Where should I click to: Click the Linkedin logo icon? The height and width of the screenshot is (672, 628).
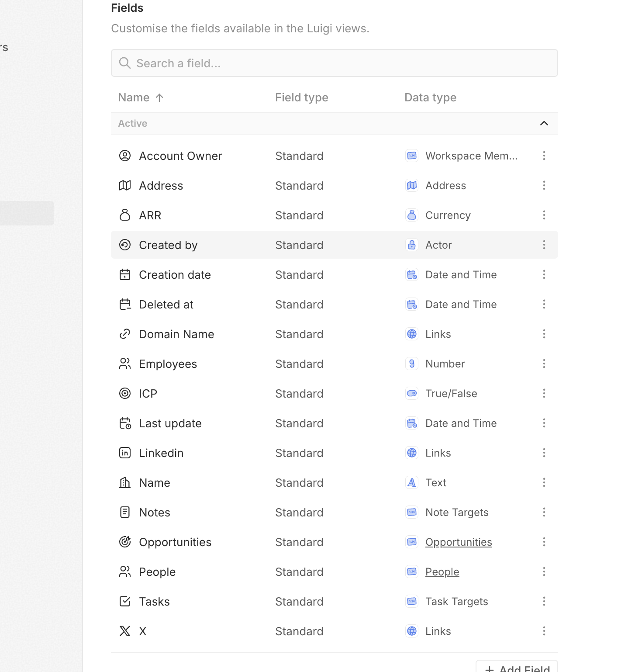click(125, 453)
